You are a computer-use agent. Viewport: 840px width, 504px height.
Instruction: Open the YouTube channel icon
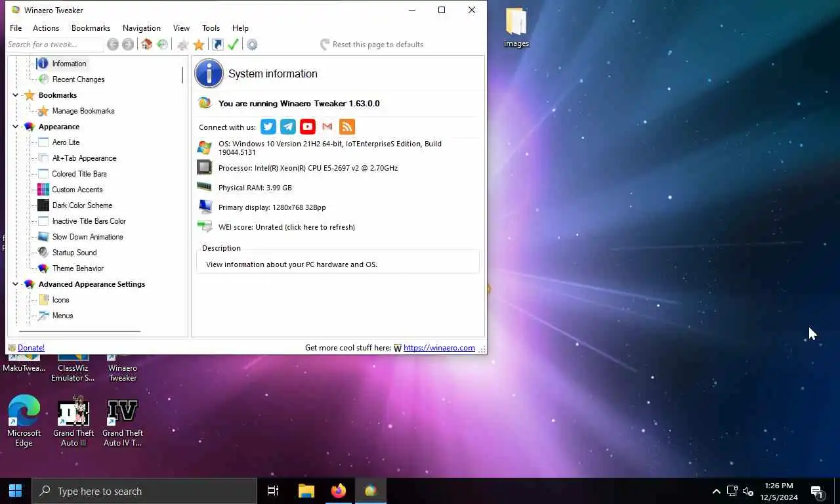(x=307, y=127)
